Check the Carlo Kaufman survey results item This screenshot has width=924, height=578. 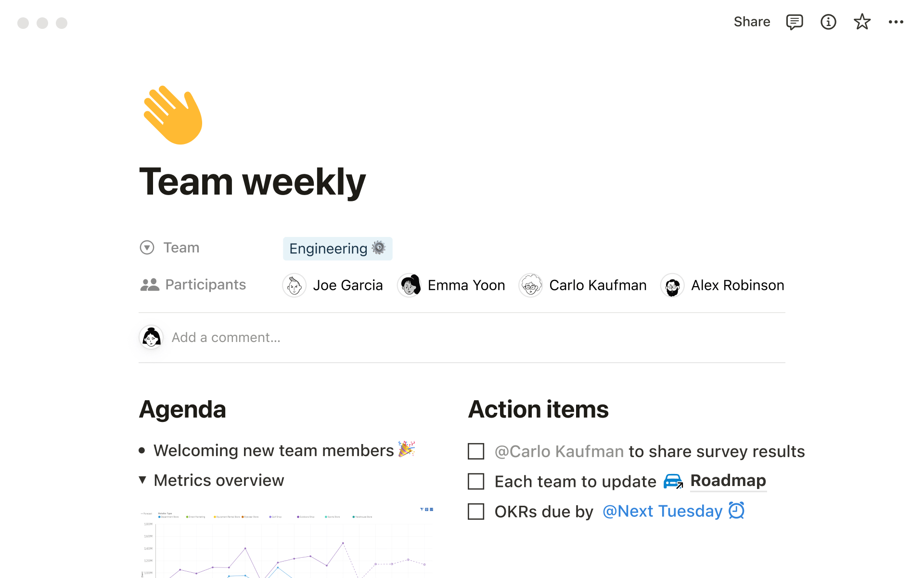pos(476,451)
